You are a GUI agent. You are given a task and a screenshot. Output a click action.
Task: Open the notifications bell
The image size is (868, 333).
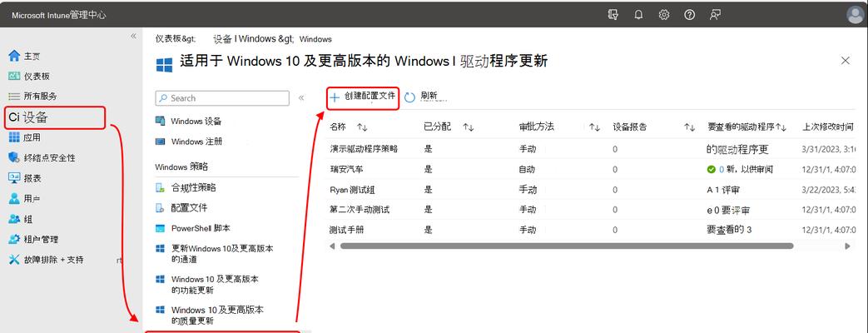click(638, 15)
